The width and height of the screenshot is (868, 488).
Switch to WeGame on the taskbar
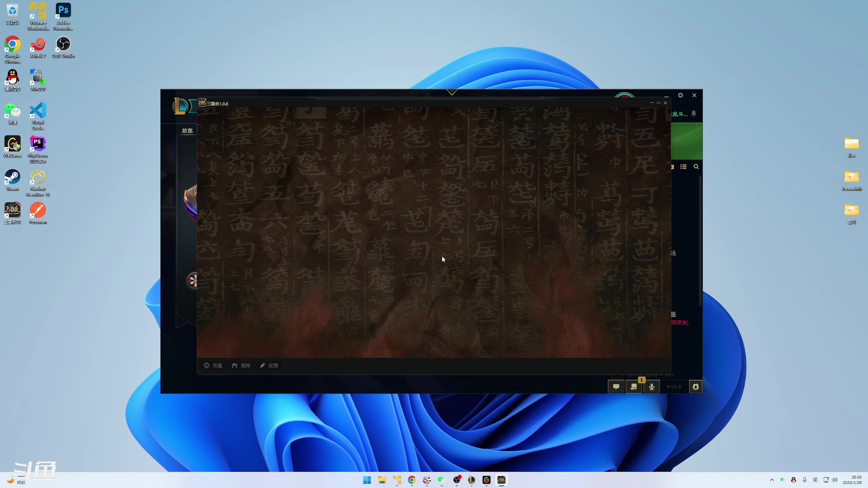tap(486, 480)
